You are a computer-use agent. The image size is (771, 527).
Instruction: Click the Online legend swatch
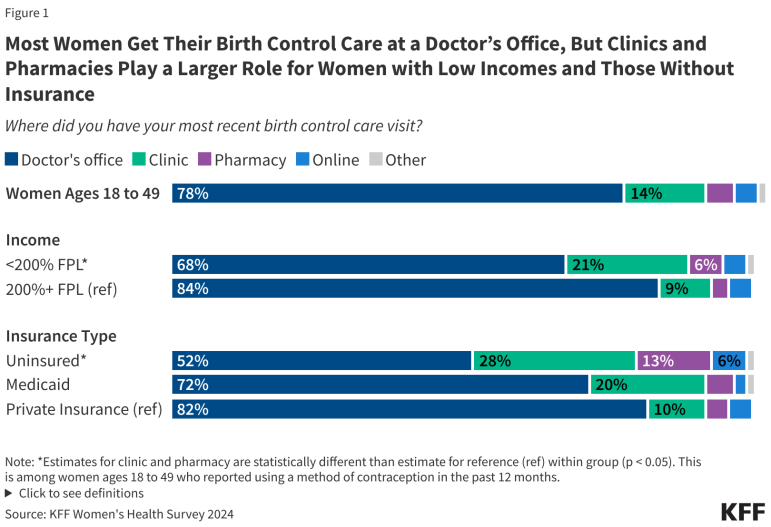[x=303, y=160]
